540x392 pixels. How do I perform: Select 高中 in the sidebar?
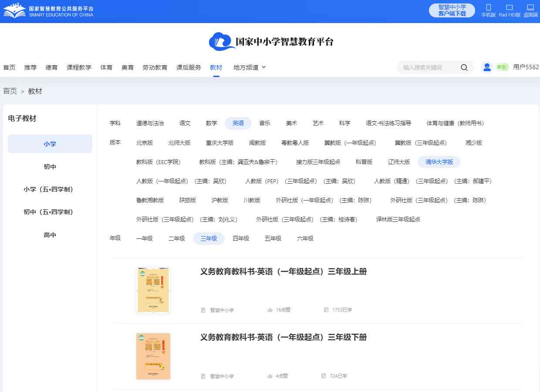pos(50,235)
